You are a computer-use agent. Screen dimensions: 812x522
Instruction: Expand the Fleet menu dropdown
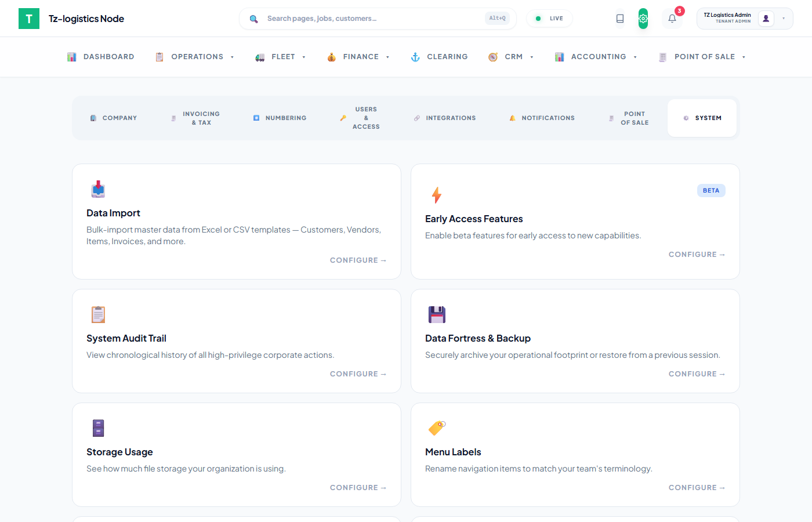(x=304, y=57)
